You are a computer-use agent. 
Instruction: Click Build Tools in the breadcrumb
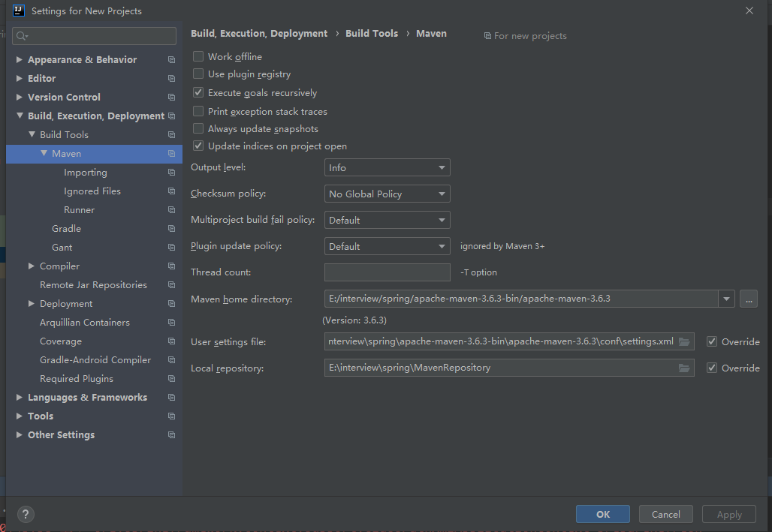click(x=371, y=34)
